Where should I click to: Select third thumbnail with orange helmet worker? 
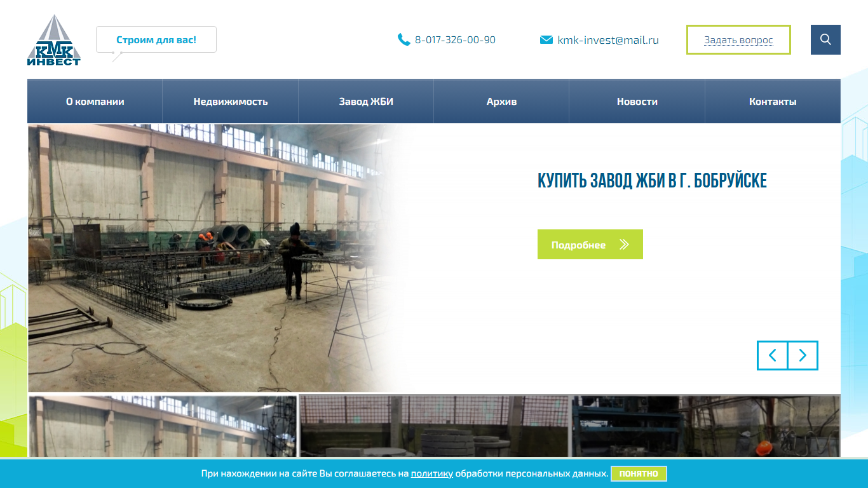pyautogui.click(x=705, y=426)
